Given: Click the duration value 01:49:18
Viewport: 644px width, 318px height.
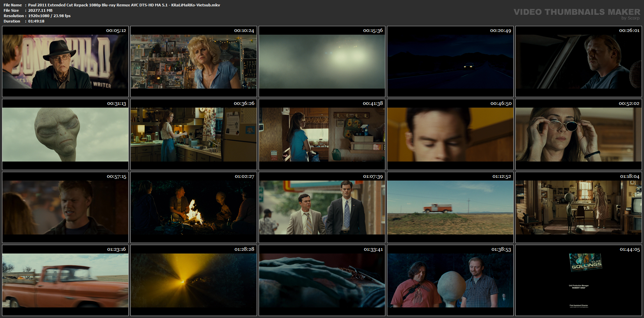Looking at the screenshot, I should tap(36, 21).
